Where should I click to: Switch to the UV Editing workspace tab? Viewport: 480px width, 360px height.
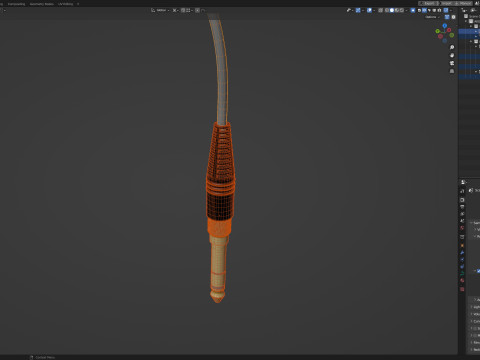[x=65, y=4]
